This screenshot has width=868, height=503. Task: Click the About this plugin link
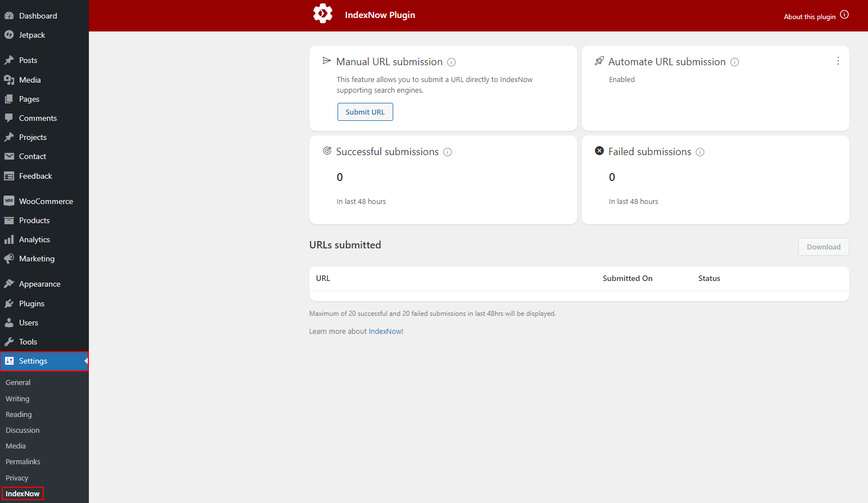tap(809, 17)
